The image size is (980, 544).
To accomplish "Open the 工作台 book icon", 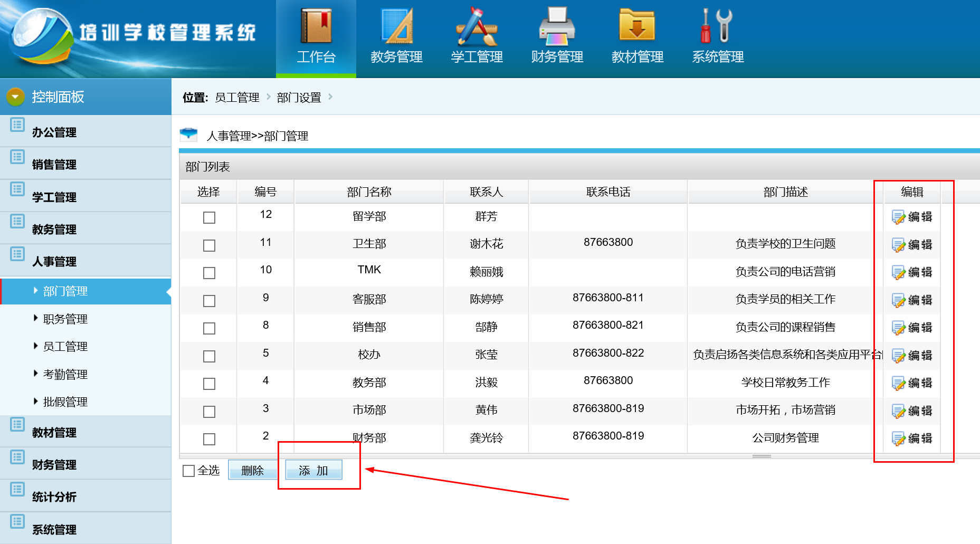I will coord(316,26).
